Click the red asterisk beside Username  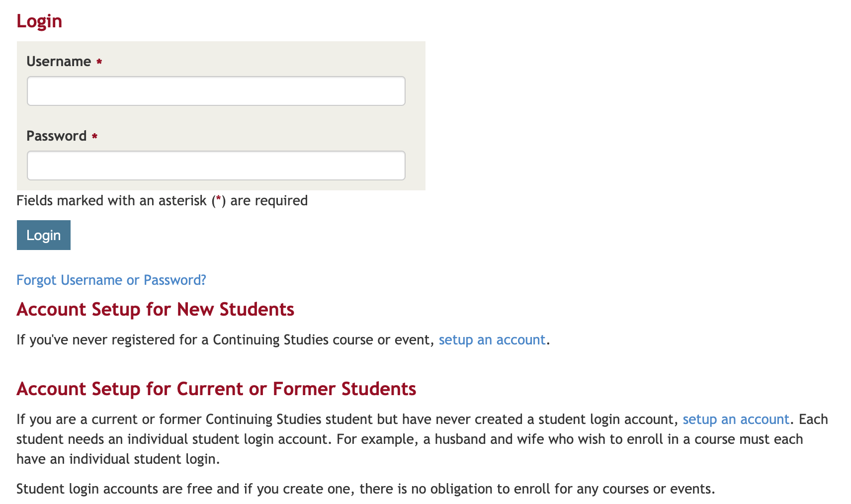[99, 62]
